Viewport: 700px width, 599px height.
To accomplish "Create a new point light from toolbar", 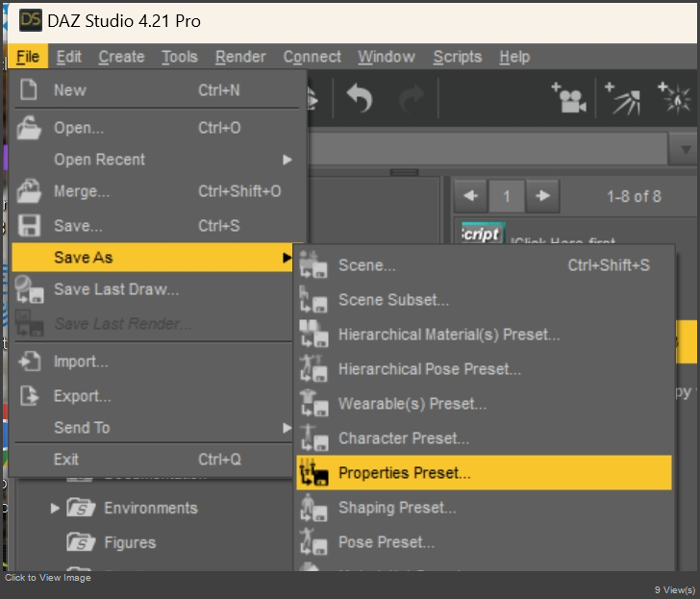I will click(675, 98).
